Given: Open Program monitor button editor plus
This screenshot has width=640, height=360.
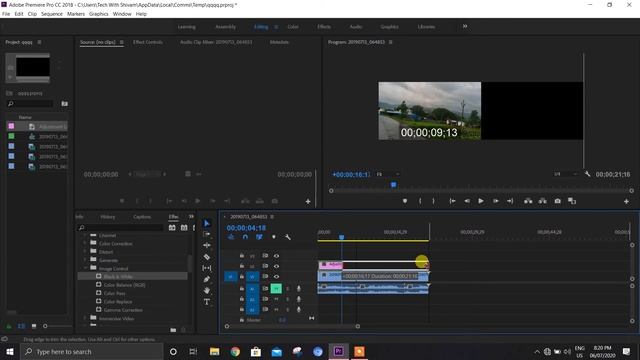Looking at the screenshot, I should 626,201.
